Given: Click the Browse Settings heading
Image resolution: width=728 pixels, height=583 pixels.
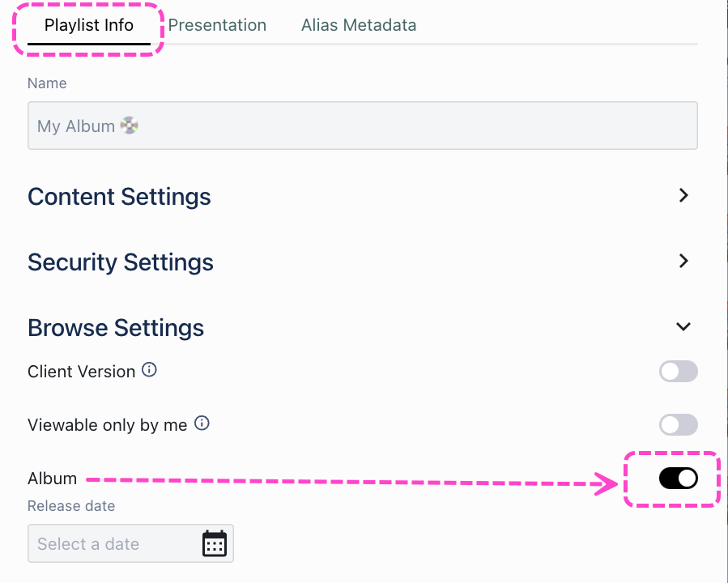Looking at the screenshot, I should (116, 328).
